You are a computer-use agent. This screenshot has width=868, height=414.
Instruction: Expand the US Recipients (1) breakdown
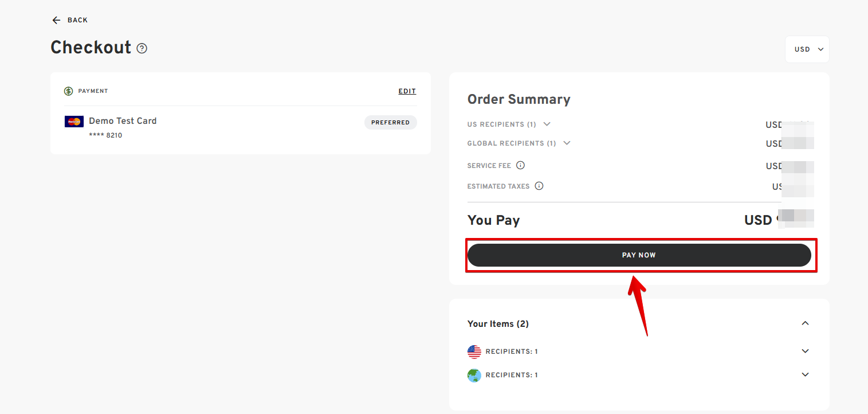pyautogui.click(x=547, y=124)
